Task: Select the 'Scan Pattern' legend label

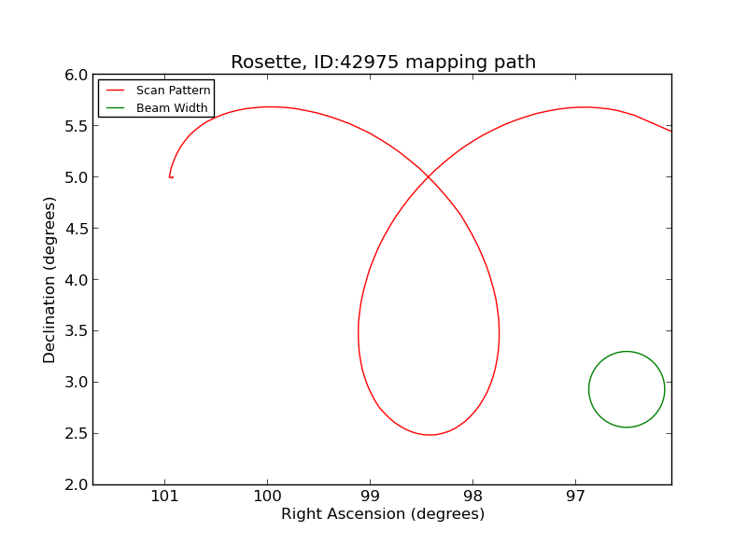Action: tap(173, 91)
